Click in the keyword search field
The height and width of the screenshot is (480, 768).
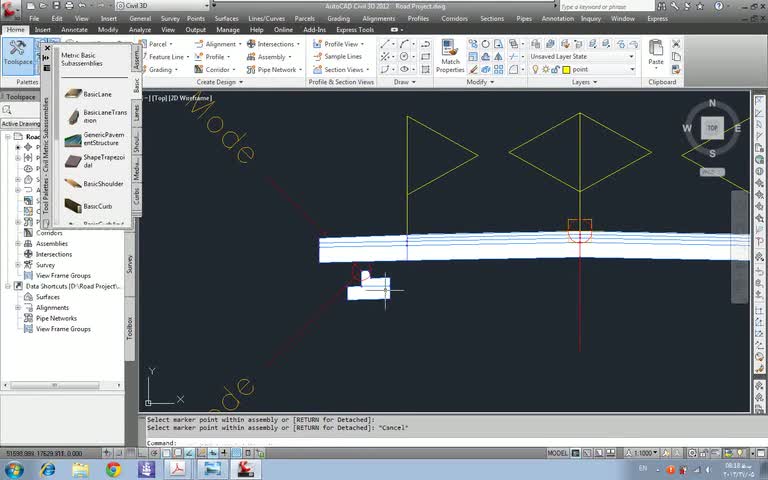606,6
